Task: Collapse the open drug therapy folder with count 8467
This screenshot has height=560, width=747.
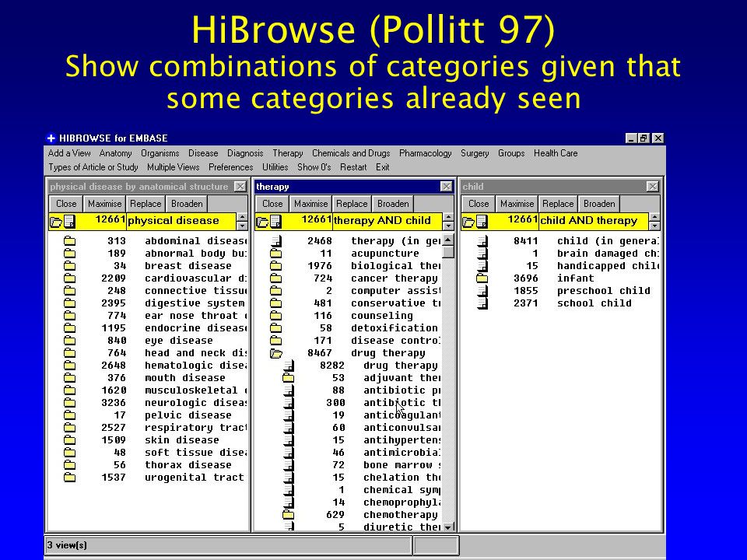Action: pos(275,353)
